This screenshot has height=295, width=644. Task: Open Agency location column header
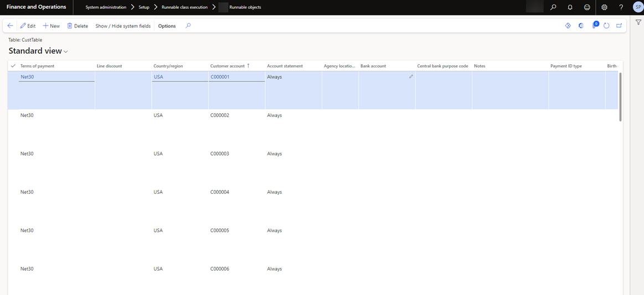point(339,66)
